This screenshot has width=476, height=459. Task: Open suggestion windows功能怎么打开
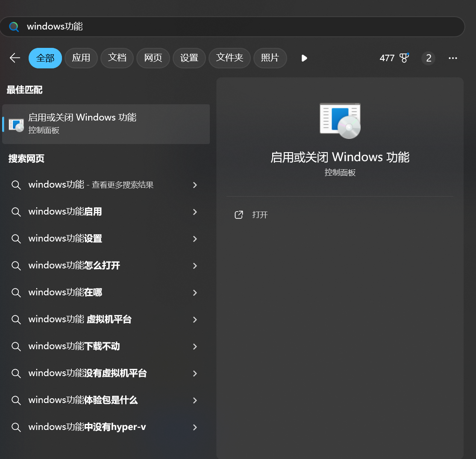tap(105, 265)
